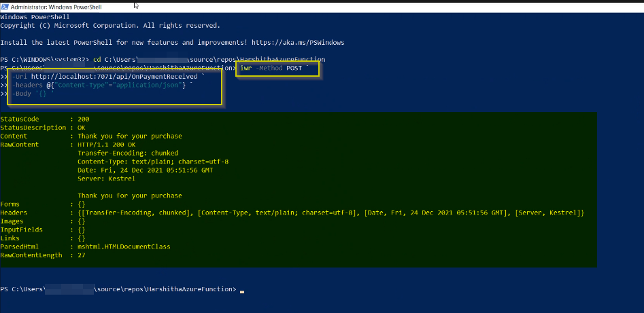Click the '-Method' parameter text
The width and height of the screenshot is (644, 313).
(x=269, y=68)
